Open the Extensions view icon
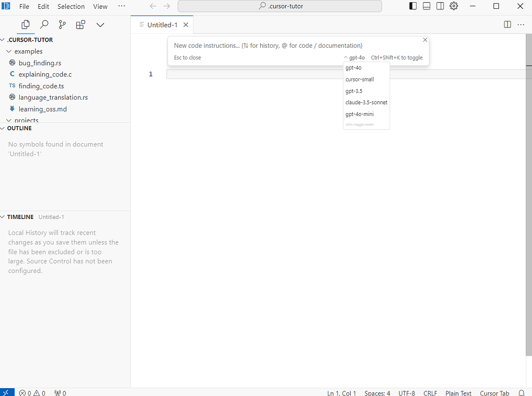This screenshot has width=532, height=396. pyautogui.click(x=81, y=25)
